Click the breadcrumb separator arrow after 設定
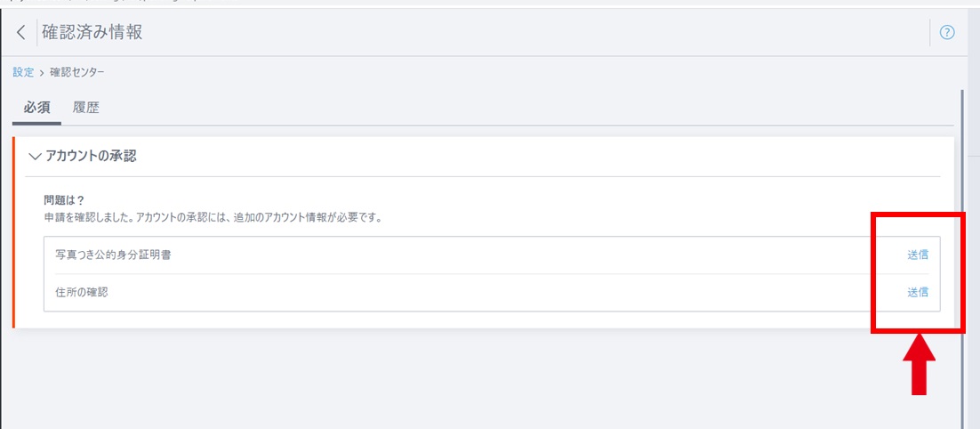This screenshot has width=980, height=429. [x=42, y=73]
